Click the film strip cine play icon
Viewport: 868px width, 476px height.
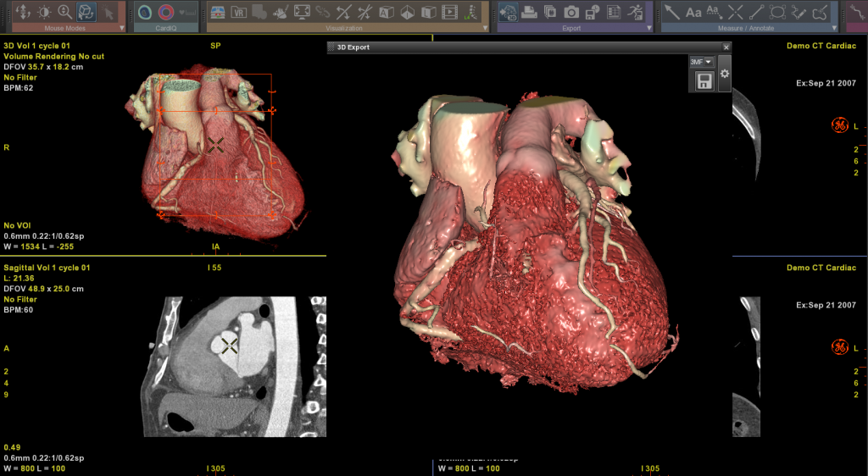click(449, 12)
